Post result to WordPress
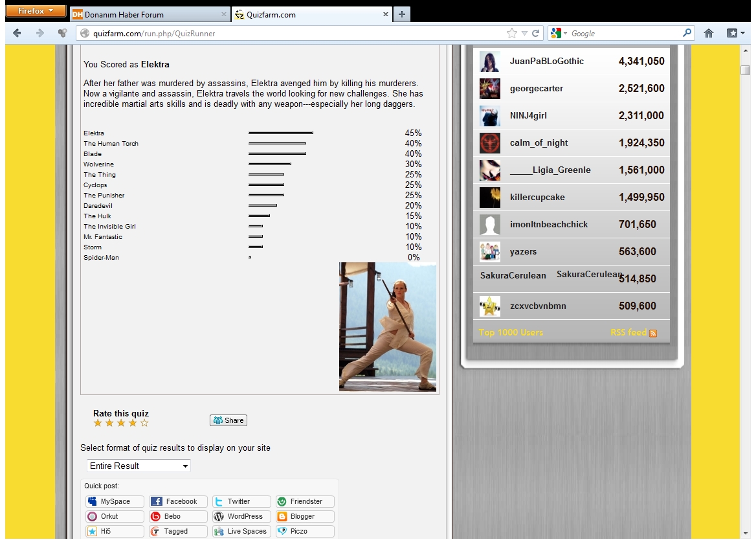Screen dimensions: 756x544 (241, 517)
